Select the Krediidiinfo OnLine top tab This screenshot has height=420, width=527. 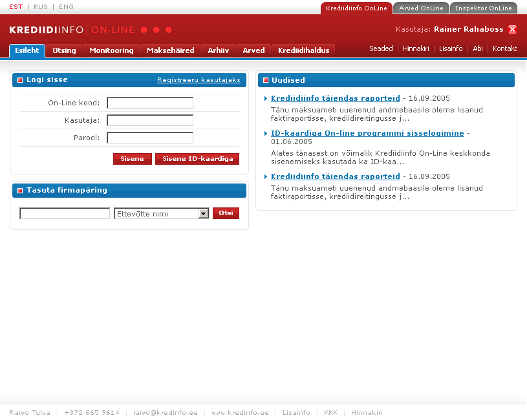click(x=356, y=8)
